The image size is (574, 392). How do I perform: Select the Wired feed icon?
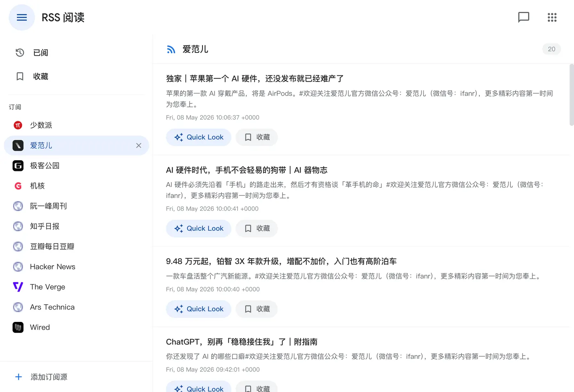tap(18, 327)
